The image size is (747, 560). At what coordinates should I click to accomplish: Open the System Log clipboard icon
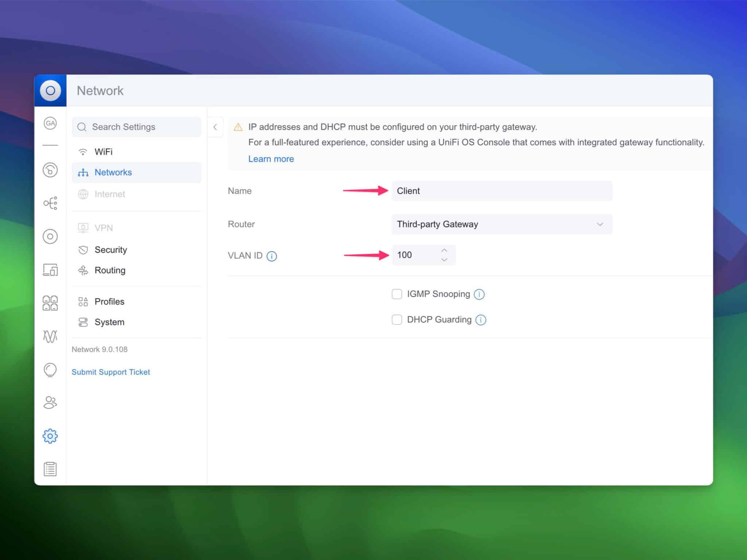coord(50,468)
